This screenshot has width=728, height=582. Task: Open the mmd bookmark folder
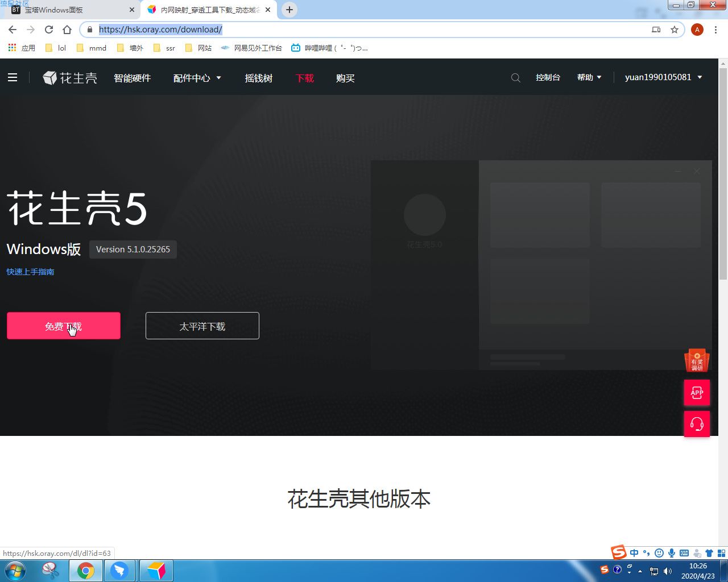tap(91, 48)
